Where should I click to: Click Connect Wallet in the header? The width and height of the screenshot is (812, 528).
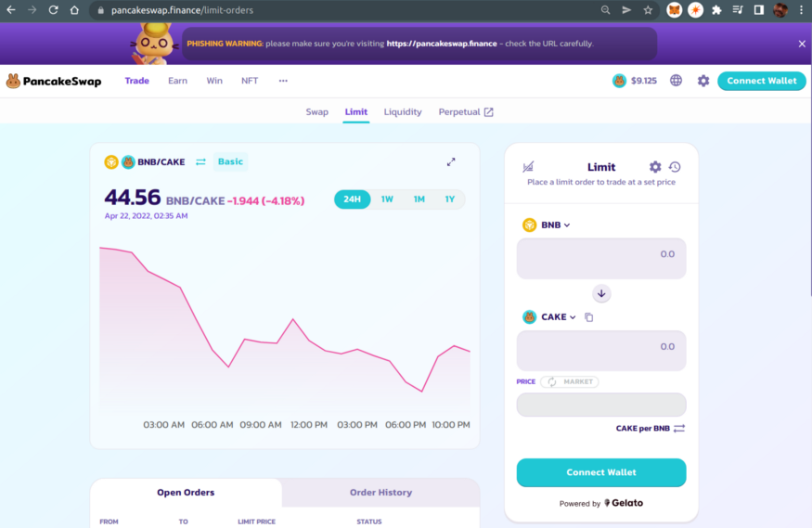click(761, 81)
